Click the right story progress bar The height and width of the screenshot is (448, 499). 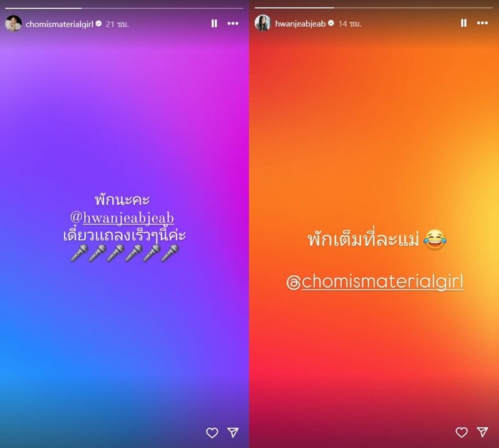(374, 7)
